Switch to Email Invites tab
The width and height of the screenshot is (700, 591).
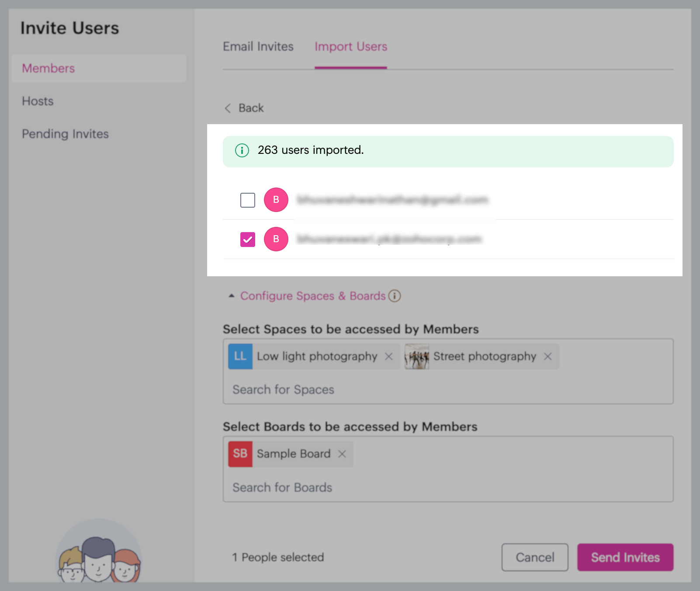coord(258,47)
